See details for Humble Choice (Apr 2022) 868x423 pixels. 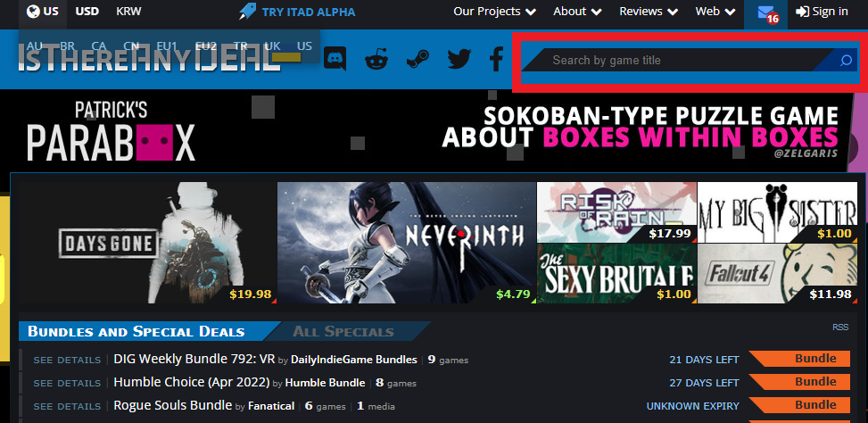point(67,383)
